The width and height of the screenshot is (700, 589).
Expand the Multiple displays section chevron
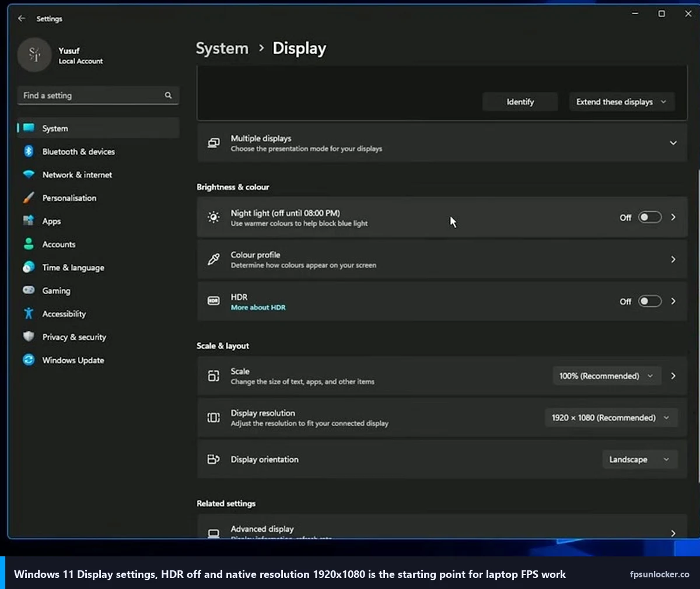coord(673,143)
